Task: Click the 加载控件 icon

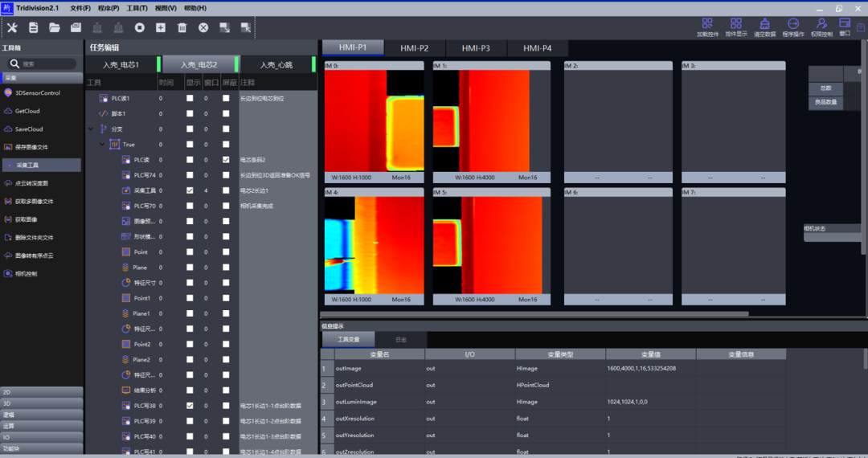Action: pyautogui.click(x=706, y=27)
